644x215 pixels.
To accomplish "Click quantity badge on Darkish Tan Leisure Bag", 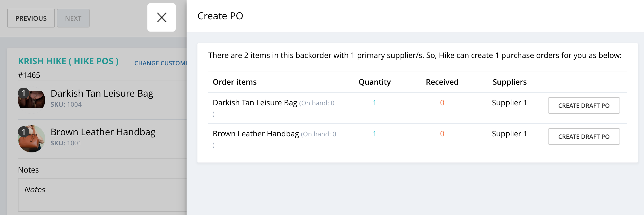I will (23, 93).
